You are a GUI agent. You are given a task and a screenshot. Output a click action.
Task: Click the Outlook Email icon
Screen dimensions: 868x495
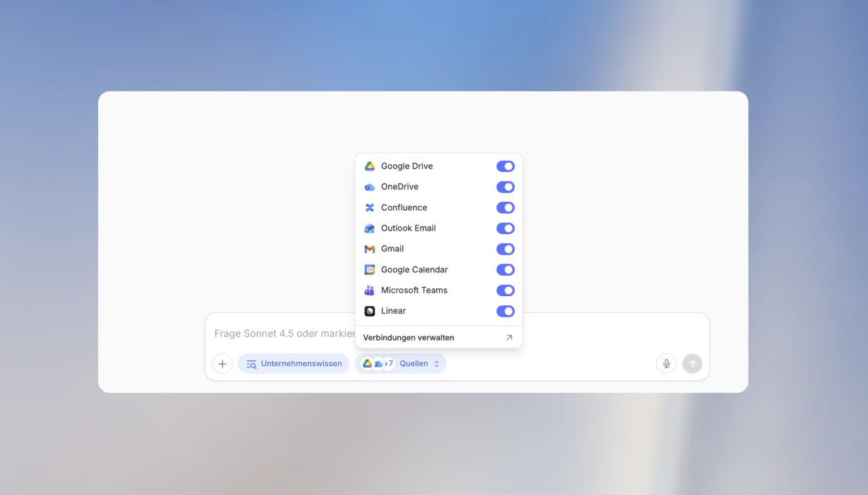pyautogui.click(x=369, y=228)
